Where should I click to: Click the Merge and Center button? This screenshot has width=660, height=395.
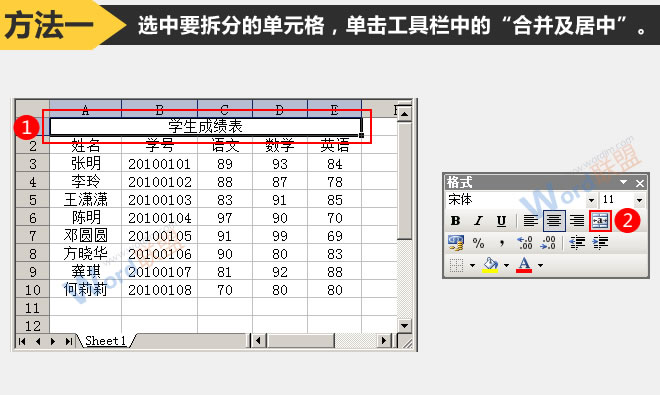click(x=600, y=221)
